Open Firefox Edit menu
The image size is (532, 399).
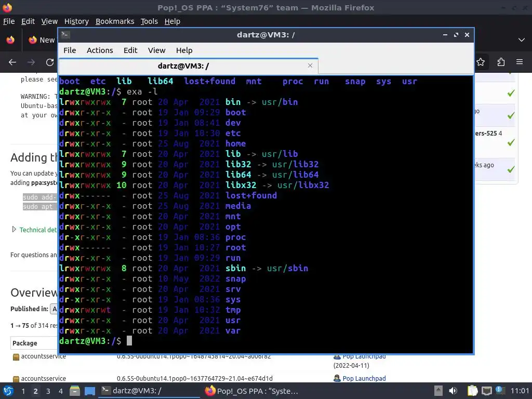(28, 21)
